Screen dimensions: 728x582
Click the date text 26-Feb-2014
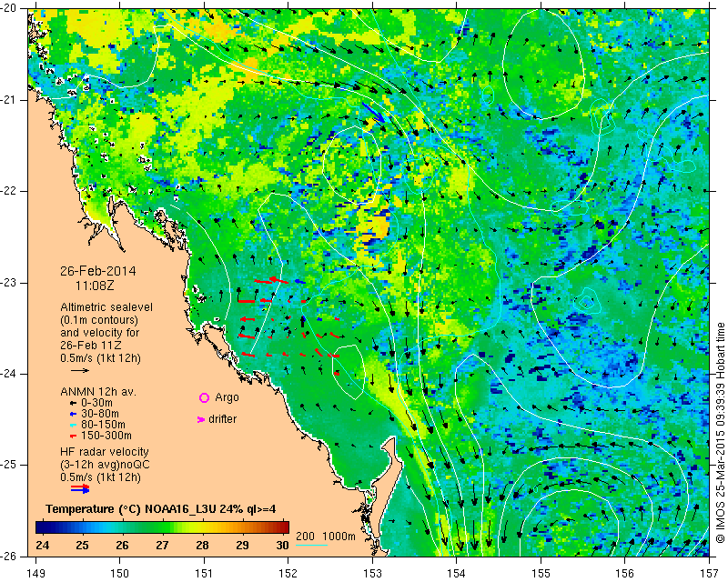pos(98,271)
